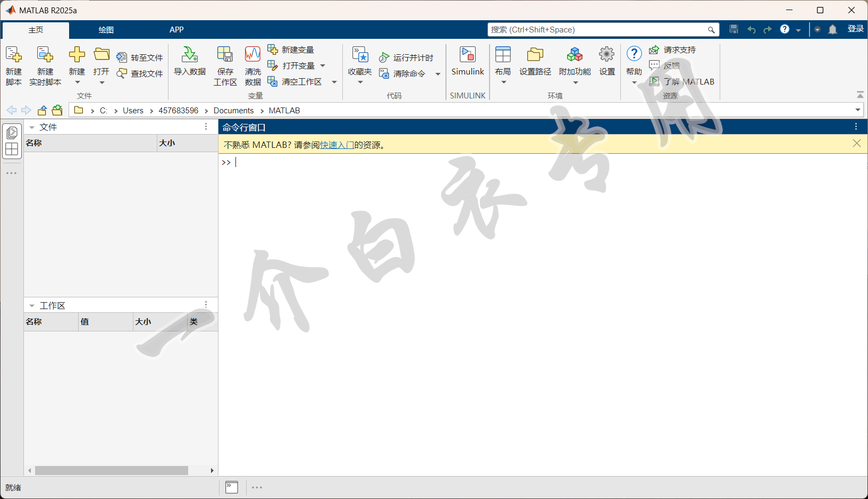The width and height of the screenshot is (868, 499).
Task: Launch Simulink from the toolstrip
Action: coord(468,61)
